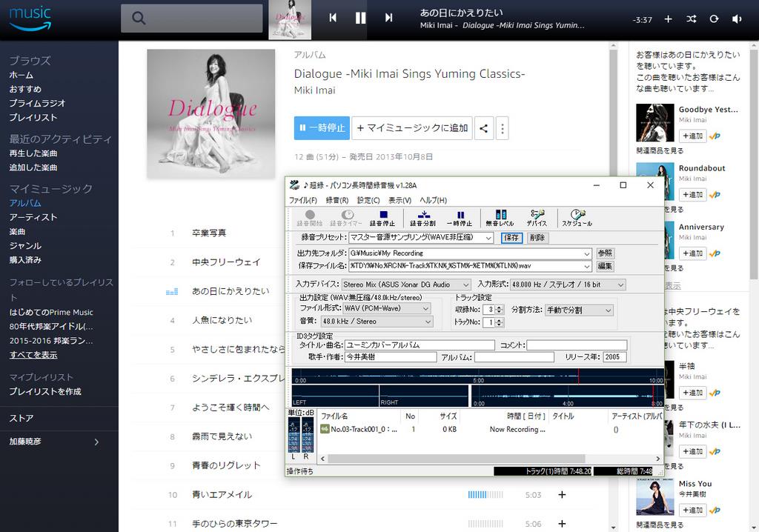Image resolution: width=759 pixels, height=532 pixels.
Task: Expand the 出力先フォルダ dropdown
Action: click(x=587, y=253)
